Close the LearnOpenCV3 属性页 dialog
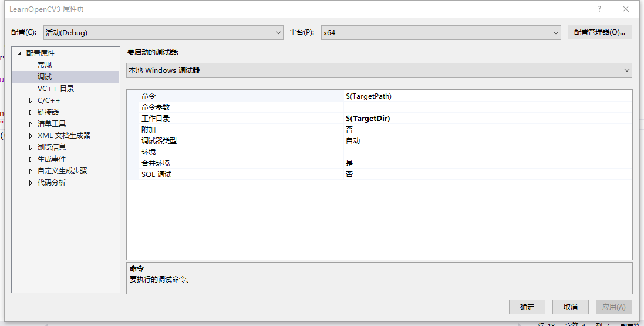 coord(626,9)
